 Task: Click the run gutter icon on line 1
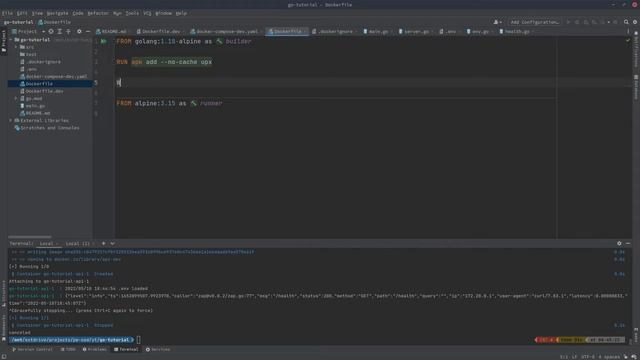click(104, 41)
